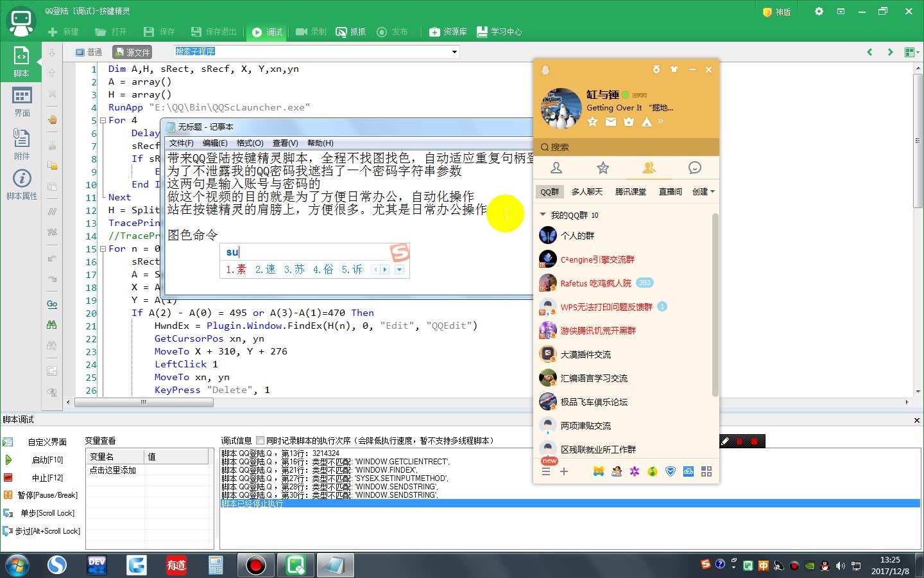924x578 pixels.
Task: Click the hand icon in editor toolbar
Action: pyautogui.click(x=52, y=119)
